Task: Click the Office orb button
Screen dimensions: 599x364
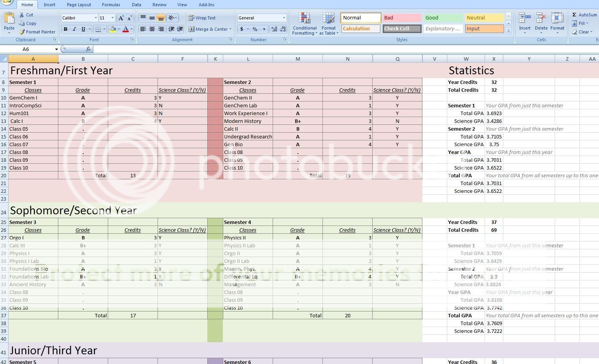Action: point(7,2)
